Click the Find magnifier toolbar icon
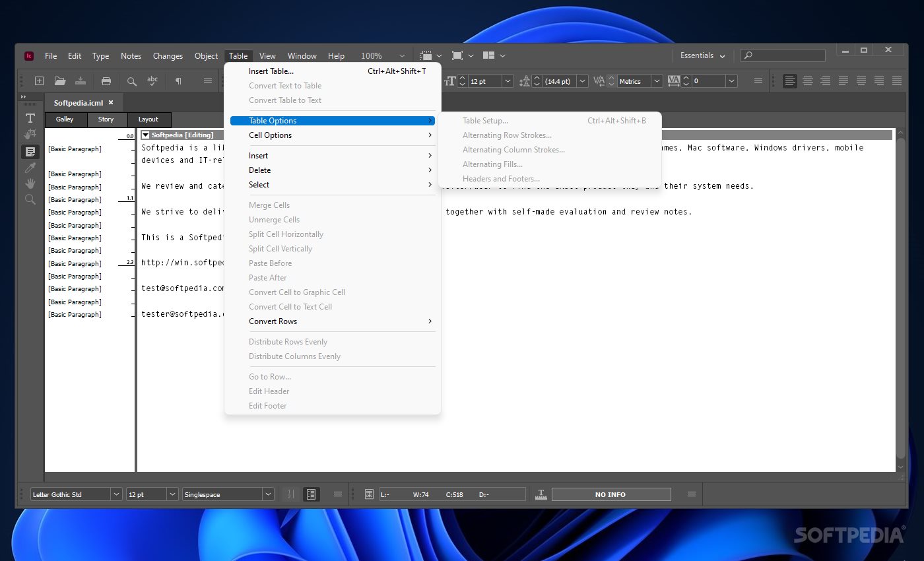Screen dimensions: 924x561 132,81
